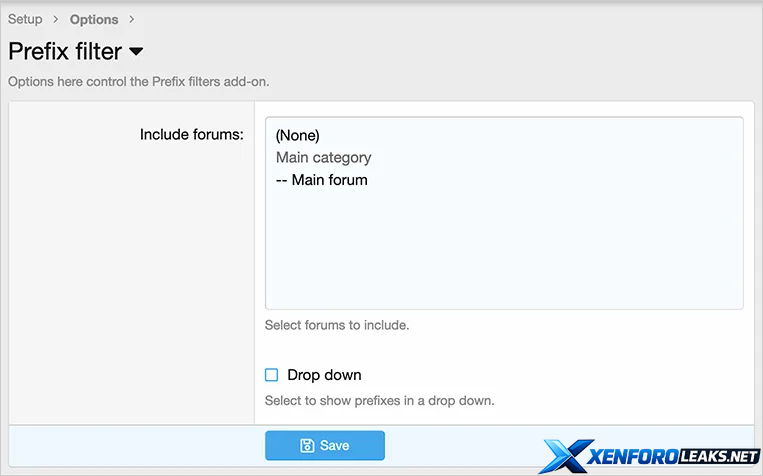Viewport: 763px width, 476px height.
Task: Click the "Select forums to include." hint
Action: tap(336, 325)
